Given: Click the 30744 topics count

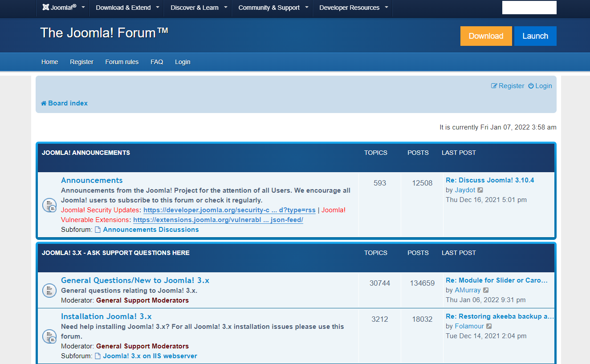Looking at the screenshot, I should tap(380, 283).
